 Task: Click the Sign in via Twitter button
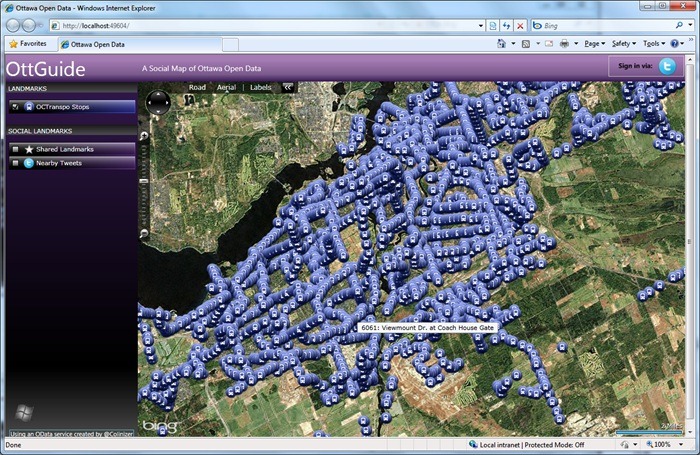pos(646,67)
